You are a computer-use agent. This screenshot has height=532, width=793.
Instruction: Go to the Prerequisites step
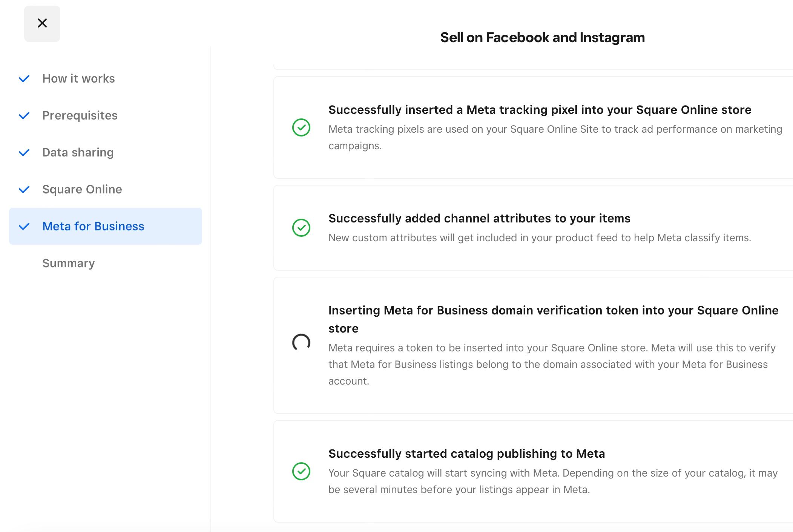(x=80, y=115)
